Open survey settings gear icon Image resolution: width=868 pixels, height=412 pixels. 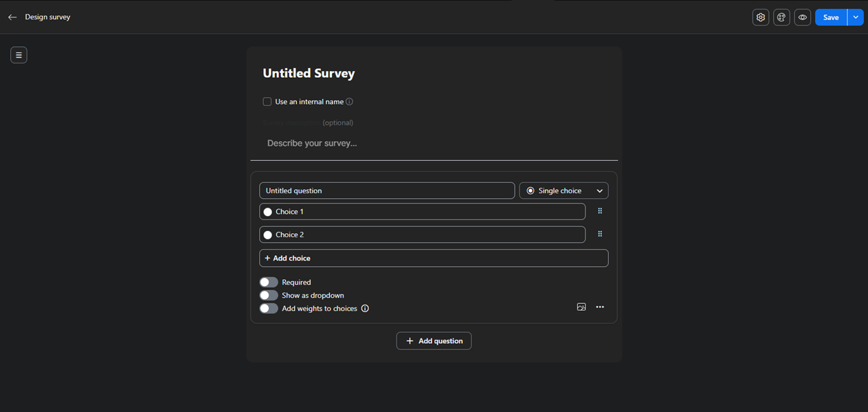(x=760, y=17)
